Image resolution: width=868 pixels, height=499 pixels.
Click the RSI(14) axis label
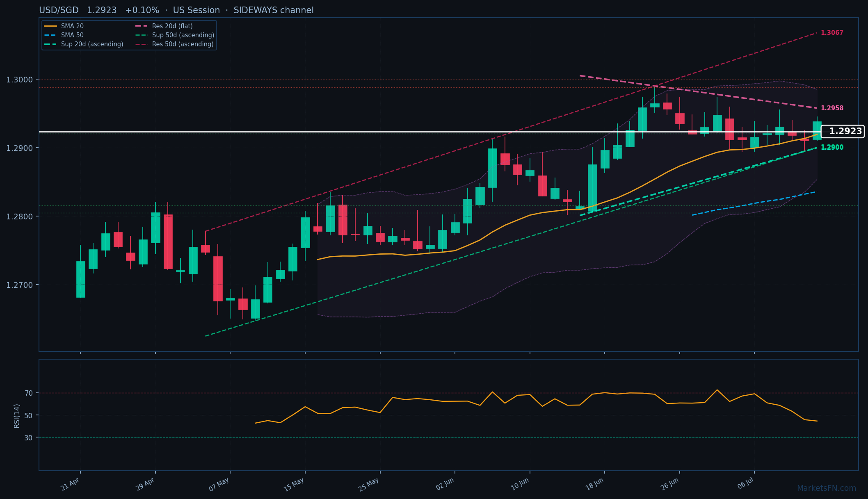click(x=17, y=416)
